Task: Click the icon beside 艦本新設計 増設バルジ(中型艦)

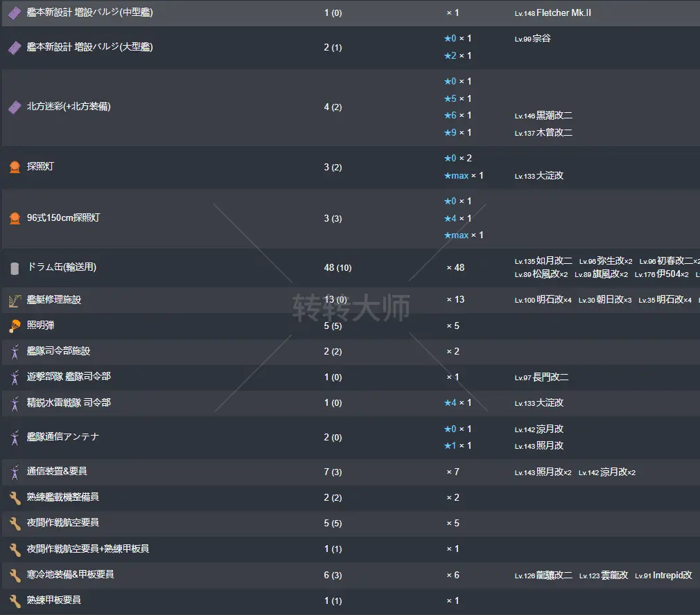Action: pos(15,13)
